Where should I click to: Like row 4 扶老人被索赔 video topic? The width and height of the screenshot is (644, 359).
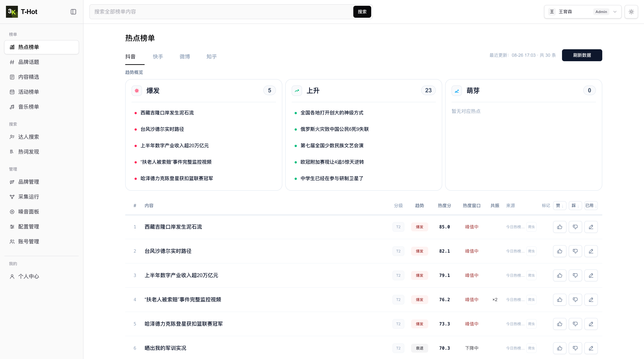[x=560, y=300]
